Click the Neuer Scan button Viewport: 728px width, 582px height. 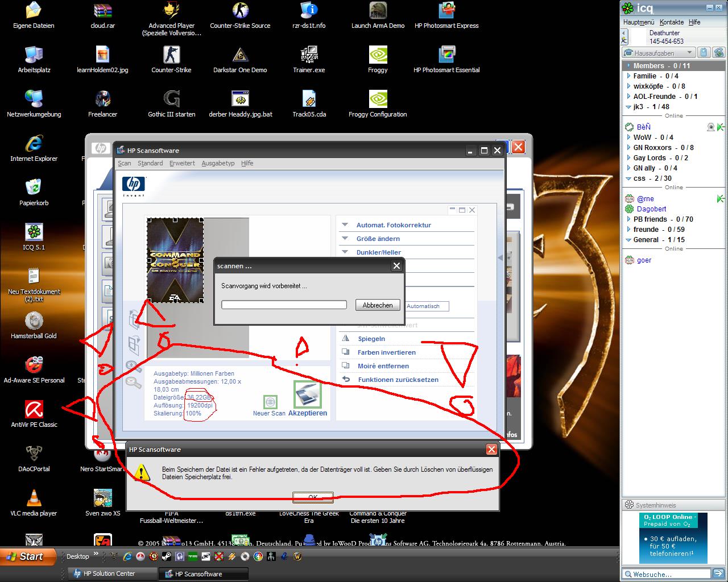click(270, 406)
